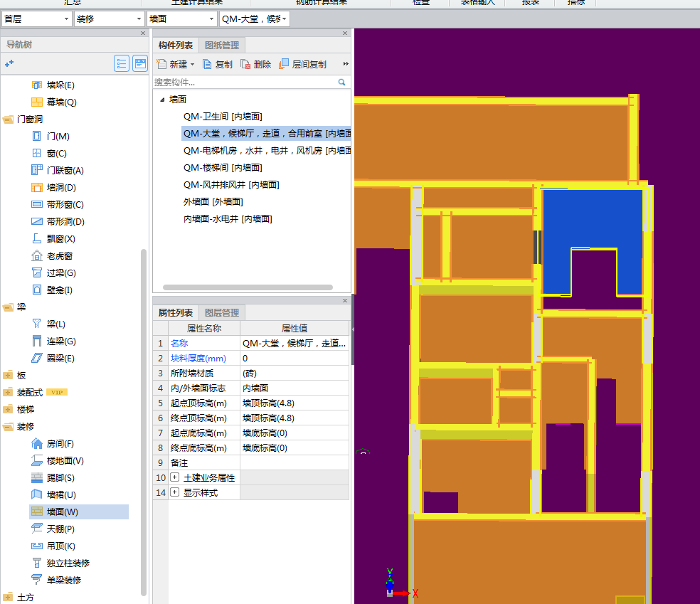Click the 删除 delete button

[x=256, y=64]
